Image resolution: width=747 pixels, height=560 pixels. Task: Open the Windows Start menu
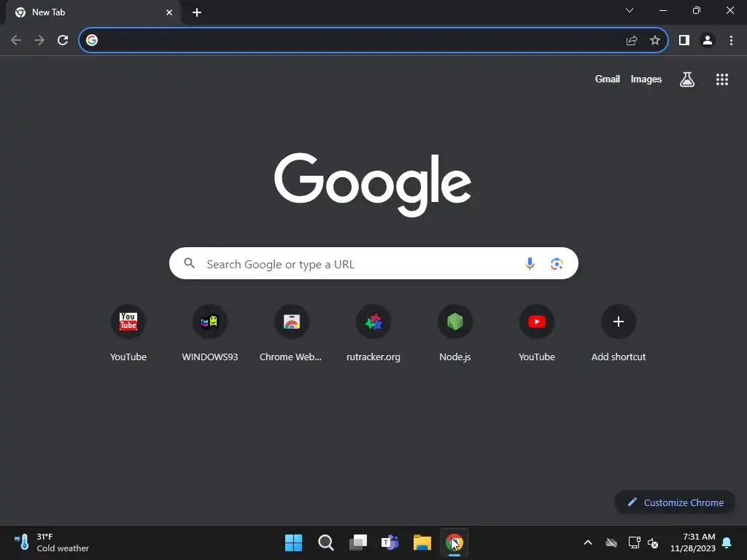point(293,542)
